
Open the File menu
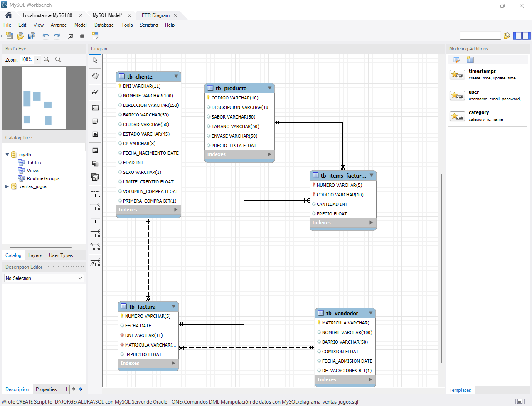(7, 25)
